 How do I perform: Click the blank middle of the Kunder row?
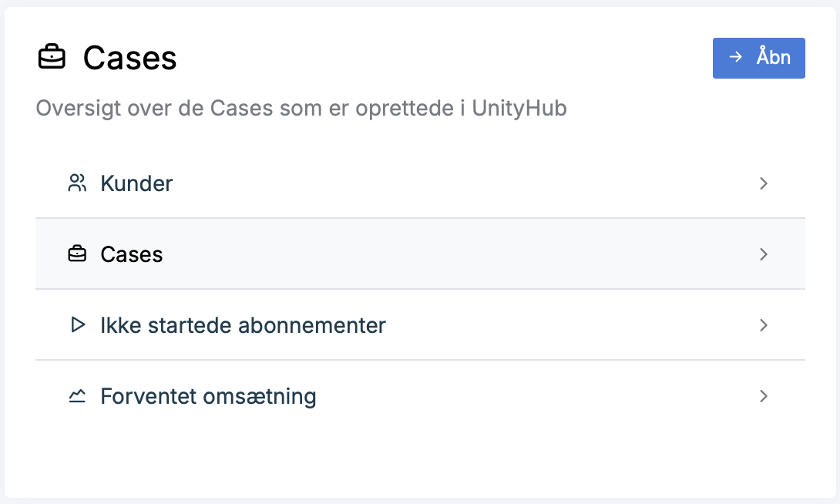click(x=462, y=183)
